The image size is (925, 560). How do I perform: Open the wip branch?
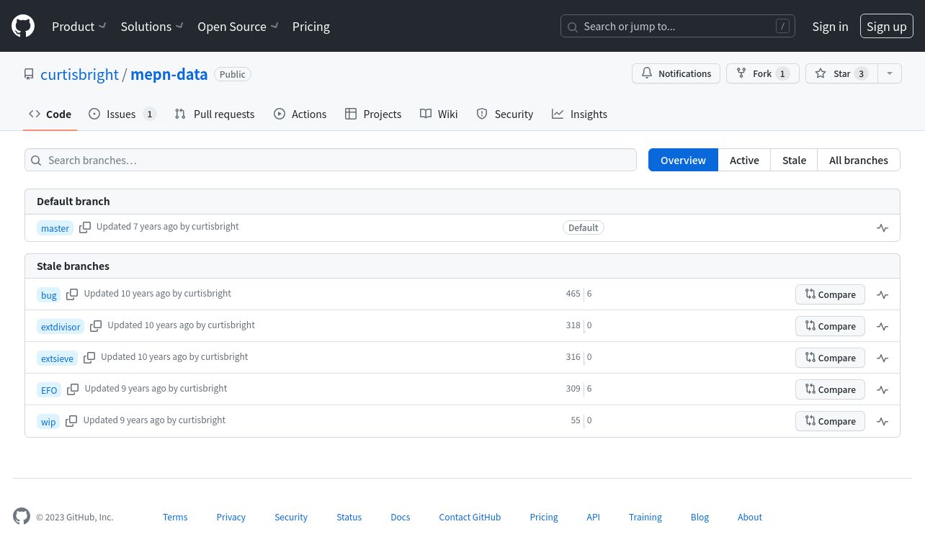tap(48, 422)
